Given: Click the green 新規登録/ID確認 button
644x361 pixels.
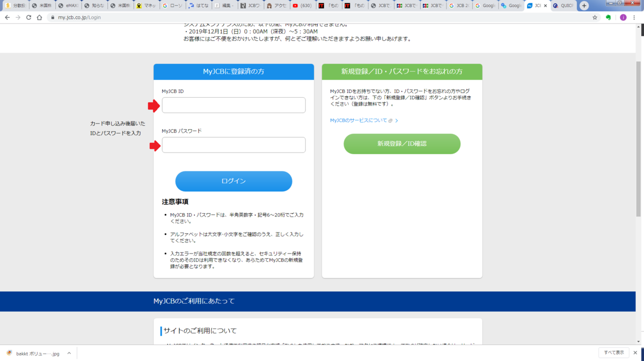Looking at the screenshot, I should pyautogui.click(x=402, y=144).
